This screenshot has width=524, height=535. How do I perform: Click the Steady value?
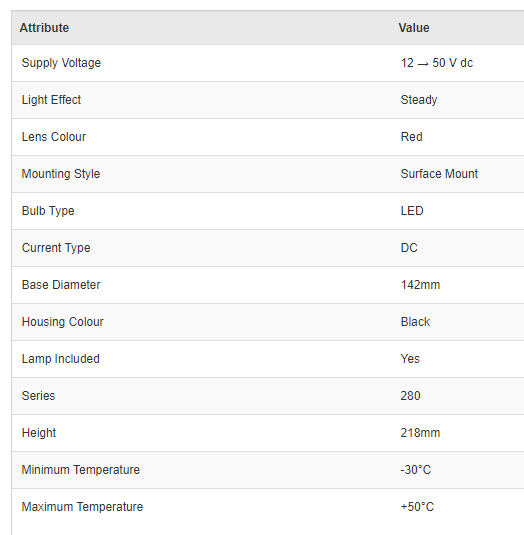pos(419,100)
